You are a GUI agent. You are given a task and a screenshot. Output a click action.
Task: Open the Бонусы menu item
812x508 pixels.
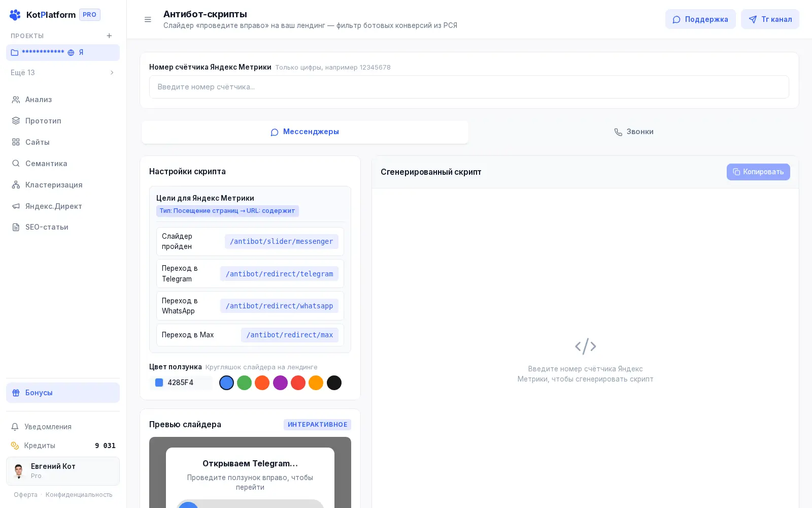(x=63, y=393)
